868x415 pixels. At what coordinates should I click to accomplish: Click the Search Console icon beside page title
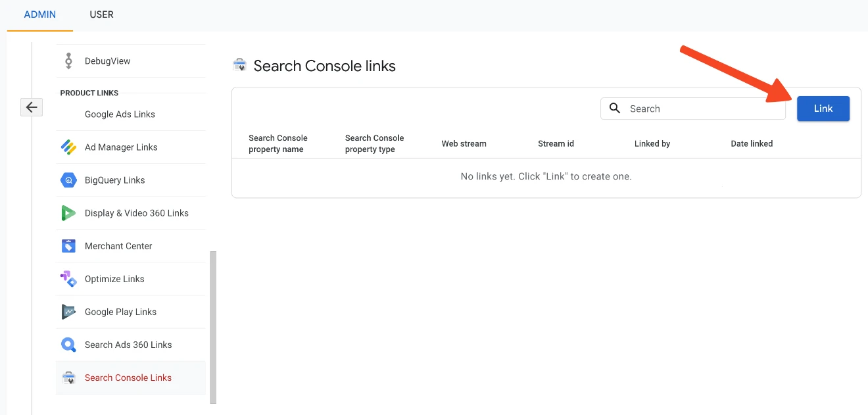coord(239,66)
